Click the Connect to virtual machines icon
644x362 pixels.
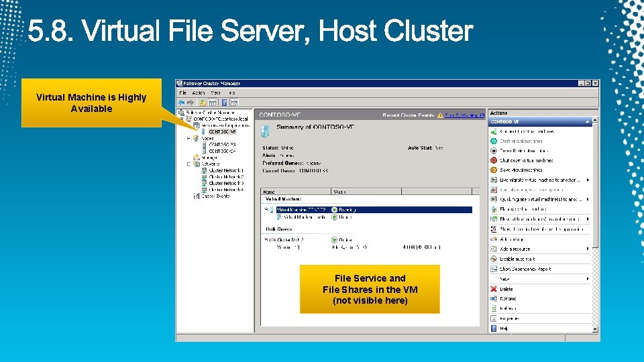(x=494, y=131)
